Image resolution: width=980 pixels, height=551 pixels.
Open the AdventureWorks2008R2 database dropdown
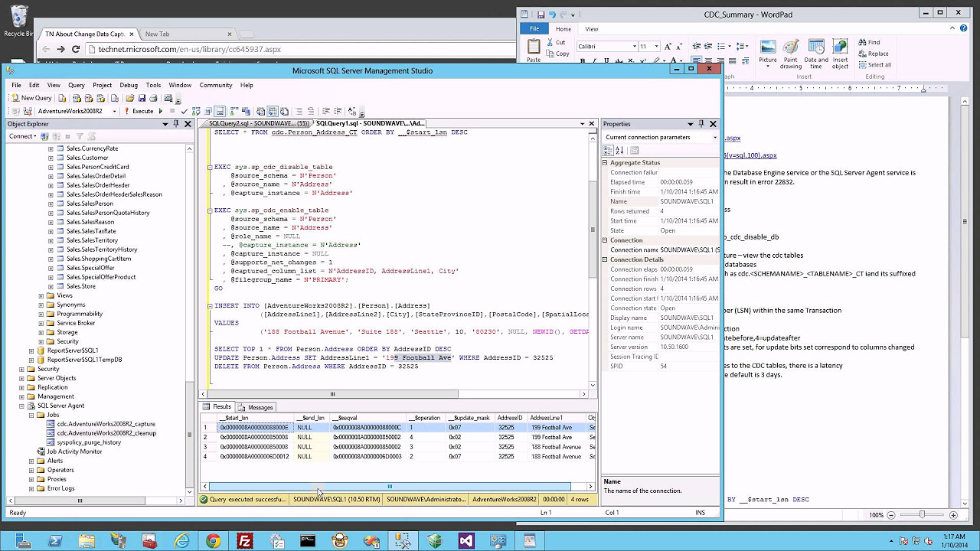point(114,111)
